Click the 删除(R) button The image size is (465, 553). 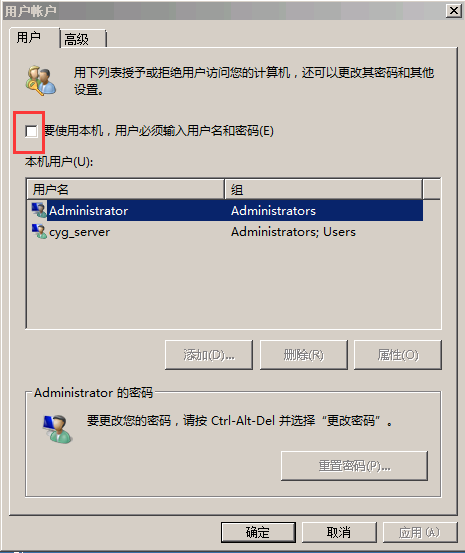point(304,355)
